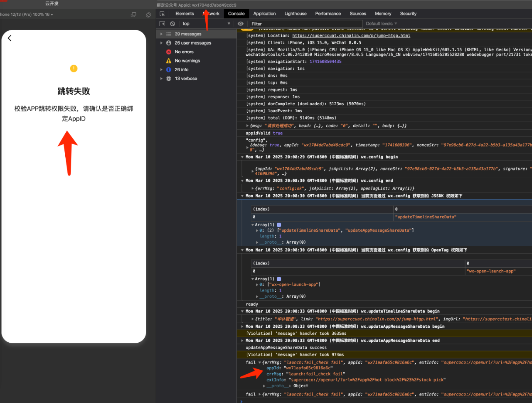Collapse the wx.config begin log group
Viewport: 532px width, 403px height.
(242, 157)
